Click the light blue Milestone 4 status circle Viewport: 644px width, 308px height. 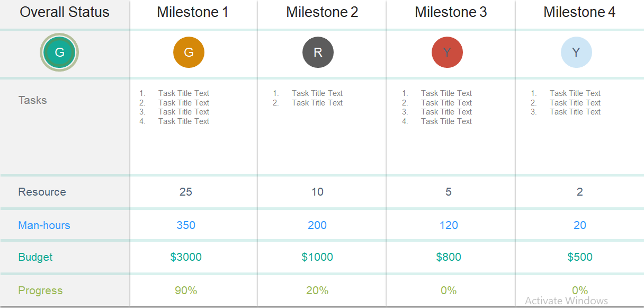click(576, 52)
